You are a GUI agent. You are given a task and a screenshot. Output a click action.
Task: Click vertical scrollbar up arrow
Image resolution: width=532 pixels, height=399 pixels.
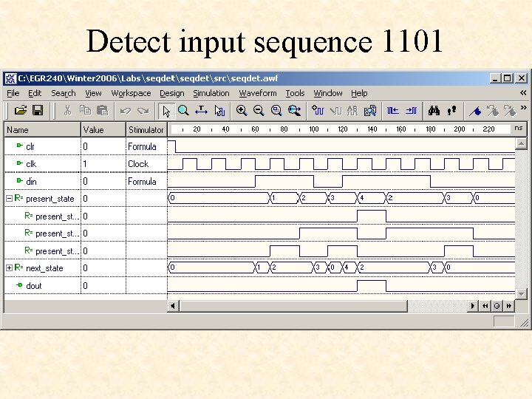coord(521,143)
